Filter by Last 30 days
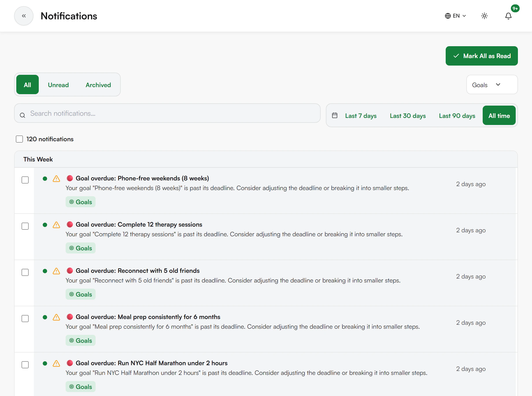This screenshot has width=532, height=396. point(408,115)
